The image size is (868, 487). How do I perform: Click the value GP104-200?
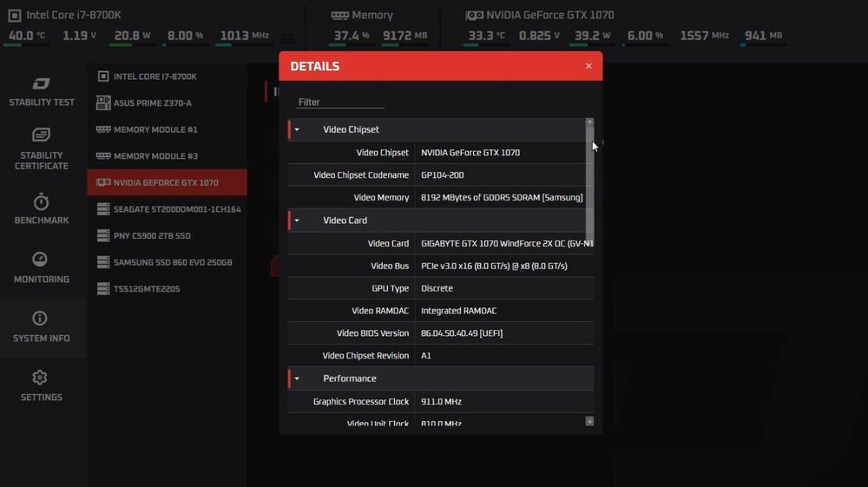[443, 174]
